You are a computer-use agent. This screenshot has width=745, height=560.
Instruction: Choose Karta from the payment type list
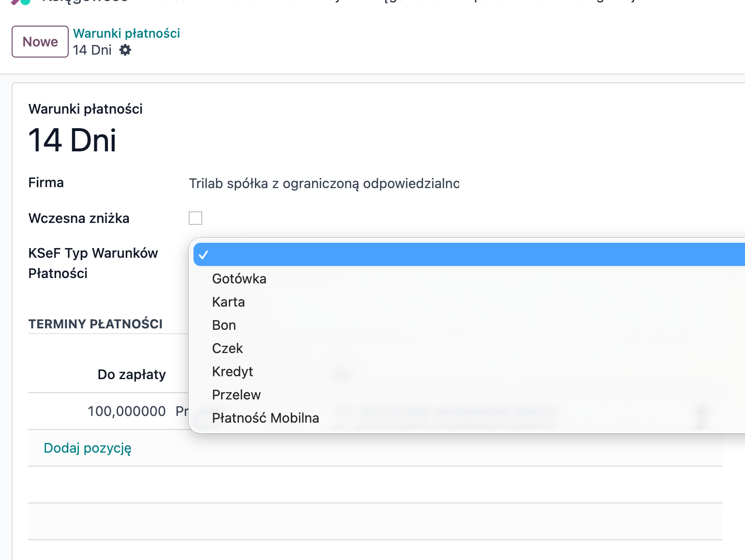coord(228,302)
